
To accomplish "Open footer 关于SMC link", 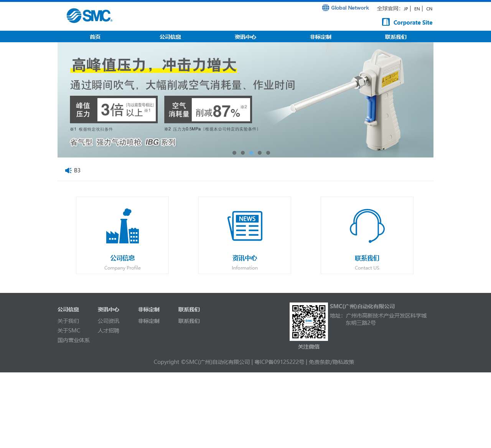I will click(69, 331).
